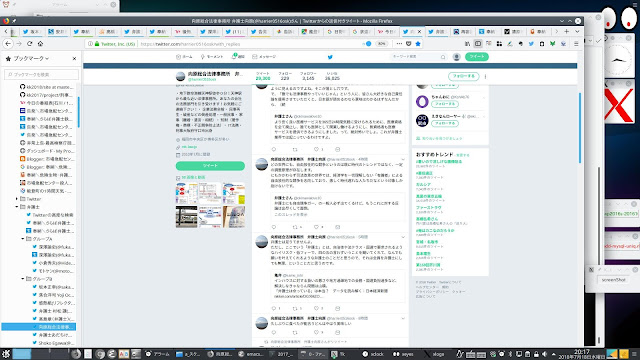Click the green ツイート button in the header
Viewport: 640px width, 360px height.
477,57
